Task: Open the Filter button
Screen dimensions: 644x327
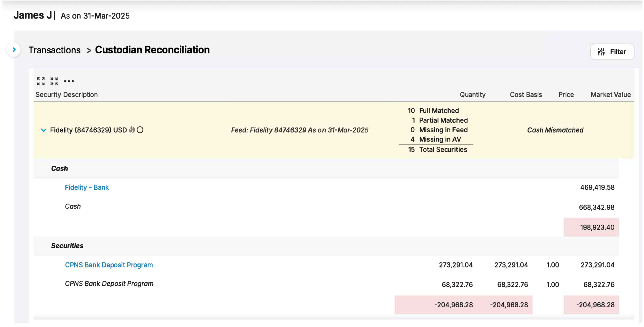Action: (x=618, y=52)
